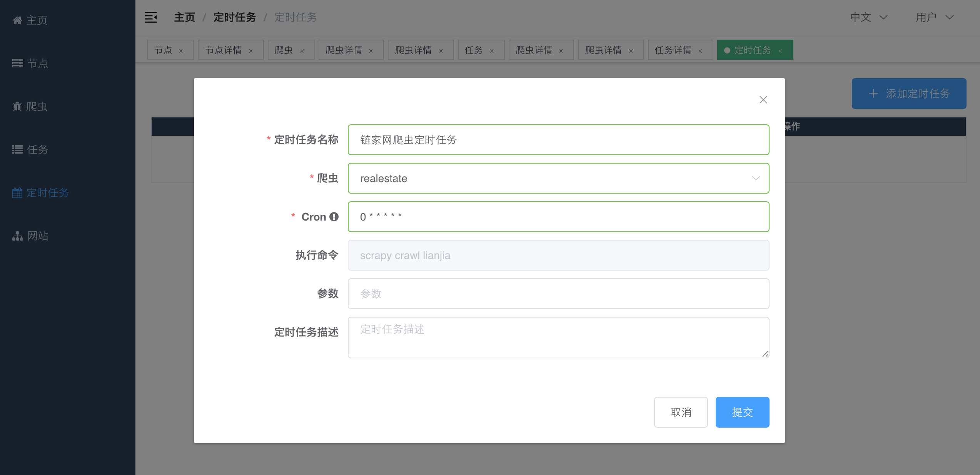Focus the 定时任务名称 input field
980x475 pixels.
[558, 140]
